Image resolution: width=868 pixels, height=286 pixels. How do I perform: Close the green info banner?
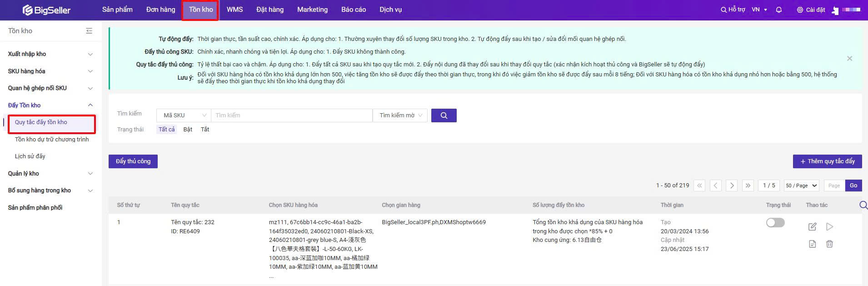pos(849,59)
